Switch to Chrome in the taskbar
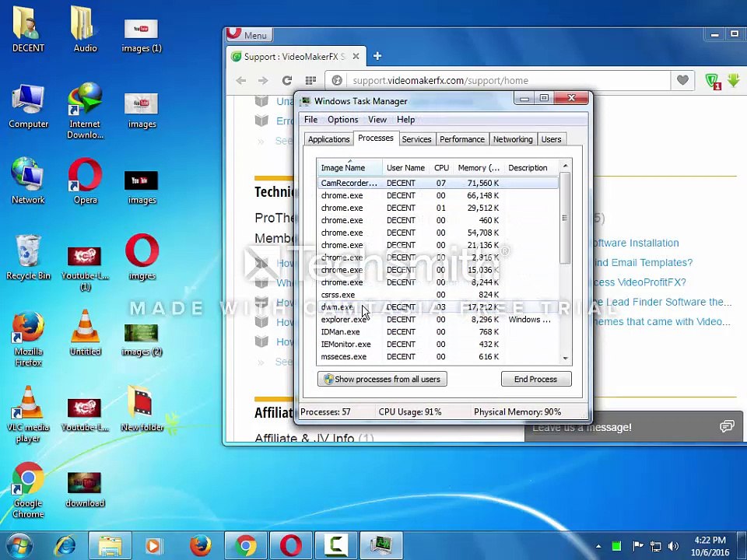 coord(245,546)
